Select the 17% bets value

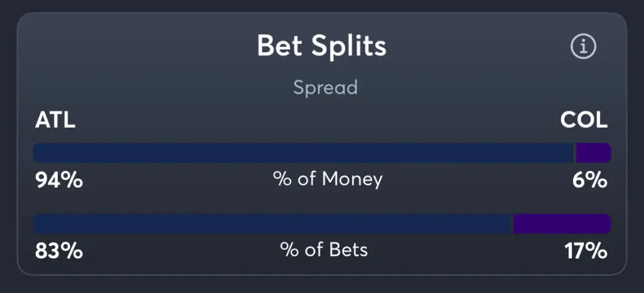(x=585, y=251)
